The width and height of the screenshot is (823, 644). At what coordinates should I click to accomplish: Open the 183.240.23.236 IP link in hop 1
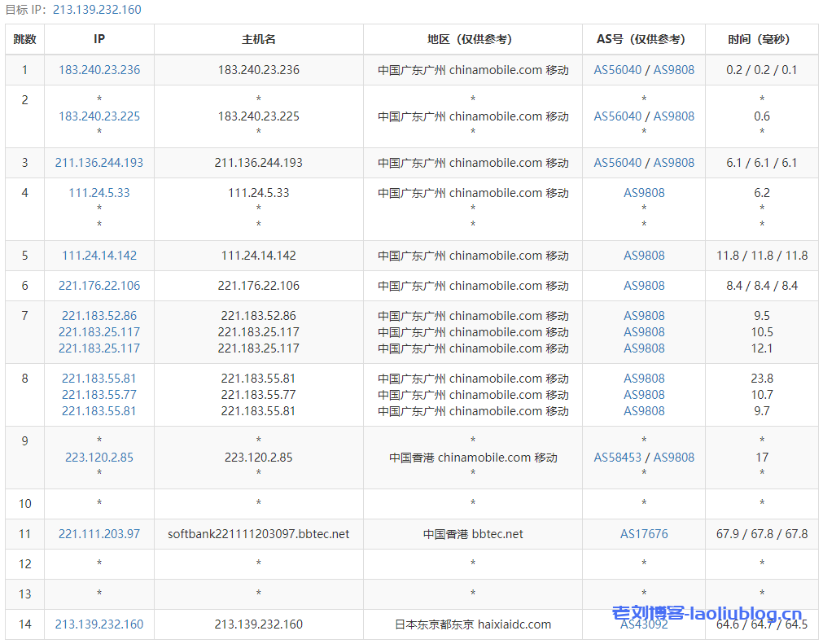pos(99,70)
